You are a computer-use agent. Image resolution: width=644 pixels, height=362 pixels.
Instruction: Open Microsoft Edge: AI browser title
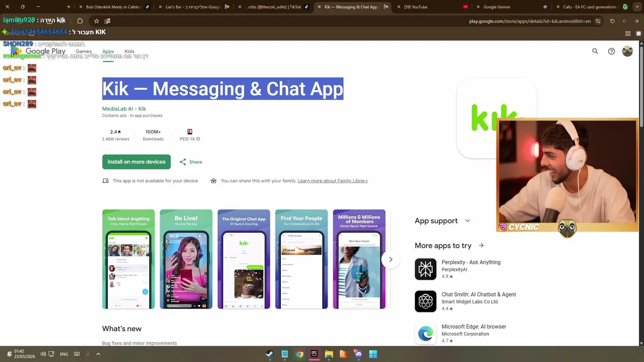click(x=474, y=327)
